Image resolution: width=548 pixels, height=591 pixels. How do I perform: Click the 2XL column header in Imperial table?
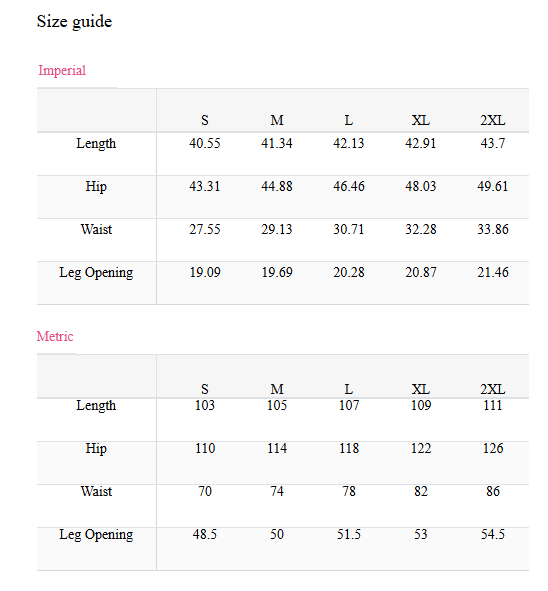click(493, 120)
